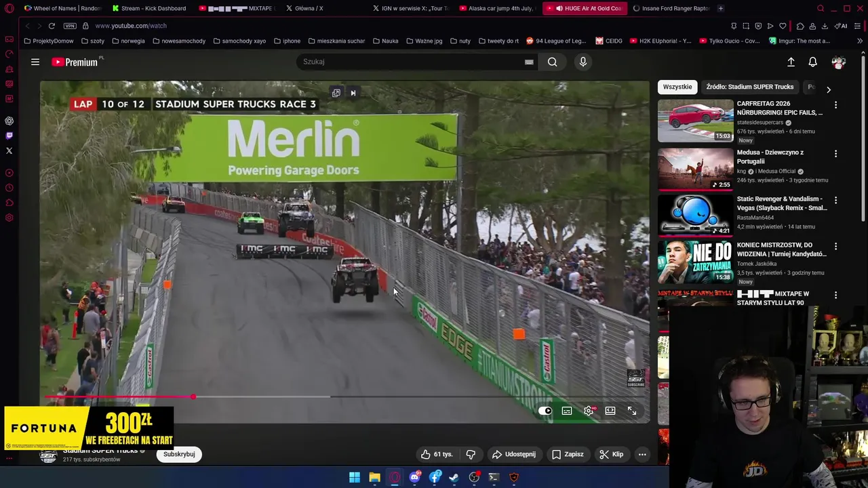Open YouTube notifications bell
Screen dimensions: 868x488
point(812,62)
